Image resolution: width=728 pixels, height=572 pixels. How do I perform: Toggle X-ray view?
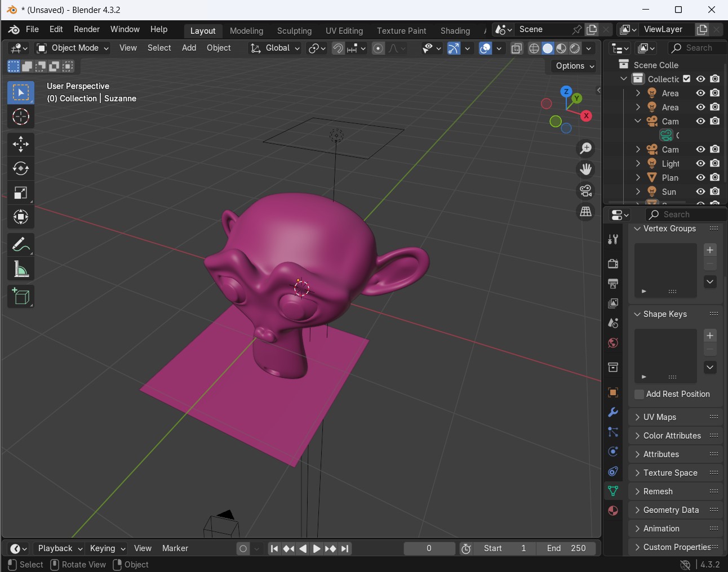[x=517, y=48]
